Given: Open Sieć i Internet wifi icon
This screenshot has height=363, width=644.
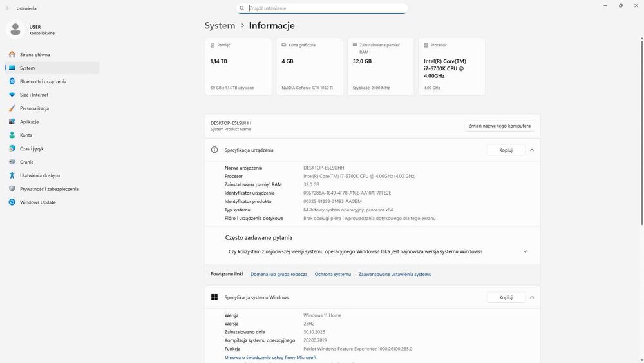Looking at the screenshot, I should pos(12,95).
